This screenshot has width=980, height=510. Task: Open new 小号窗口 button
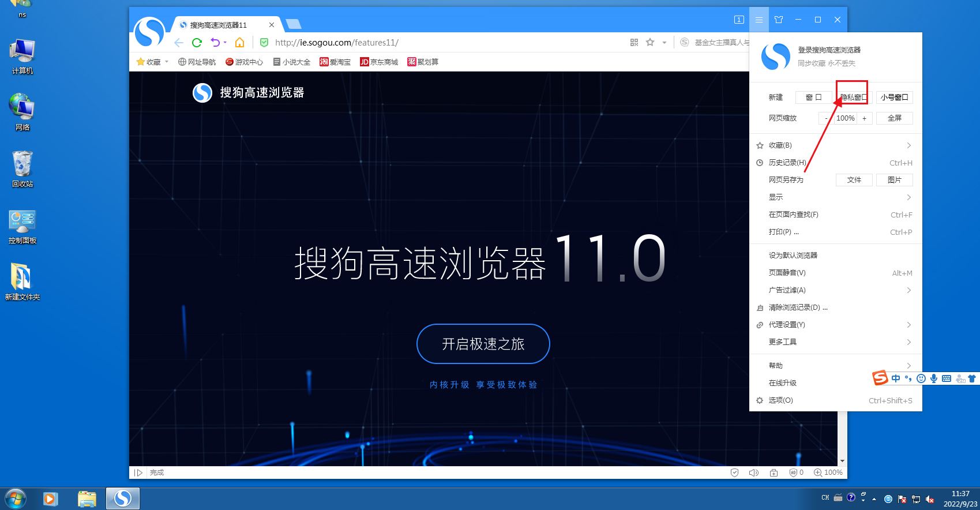click(894, 97)
